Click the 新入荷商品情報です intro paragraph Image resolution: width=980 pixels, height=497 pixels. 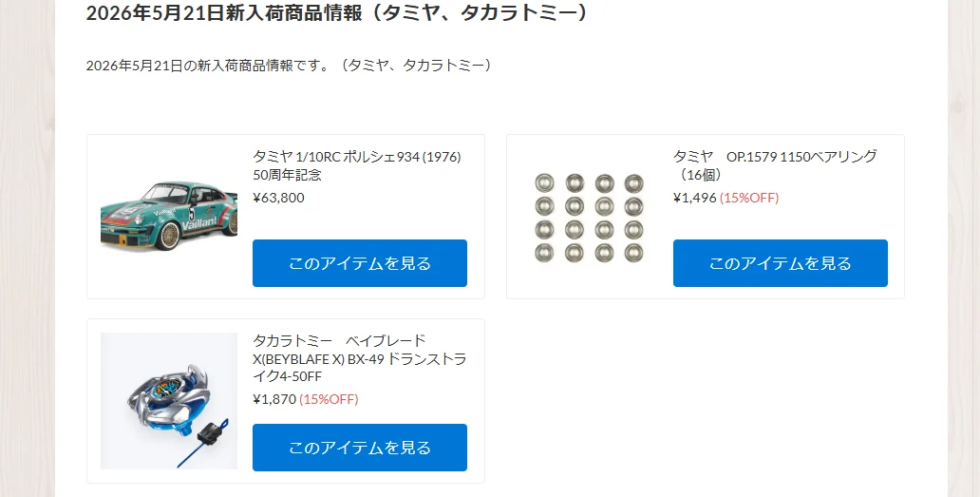[290, 65]
